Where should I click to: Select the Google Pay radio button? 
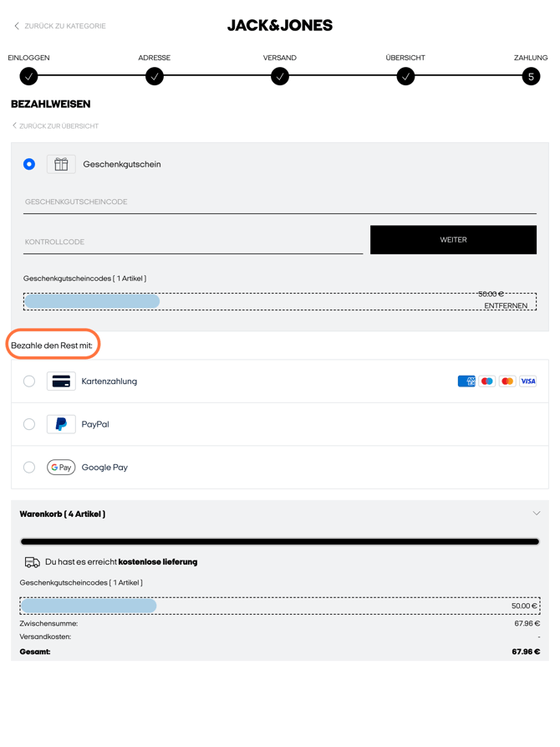[x=29, y=468]
